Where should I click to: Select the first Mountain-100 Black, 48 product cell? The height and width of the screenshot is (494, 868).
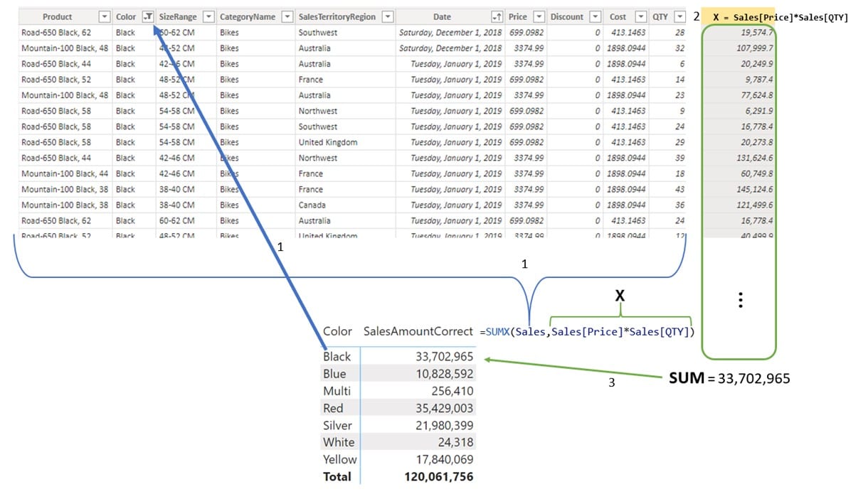(x=65, y=48)
